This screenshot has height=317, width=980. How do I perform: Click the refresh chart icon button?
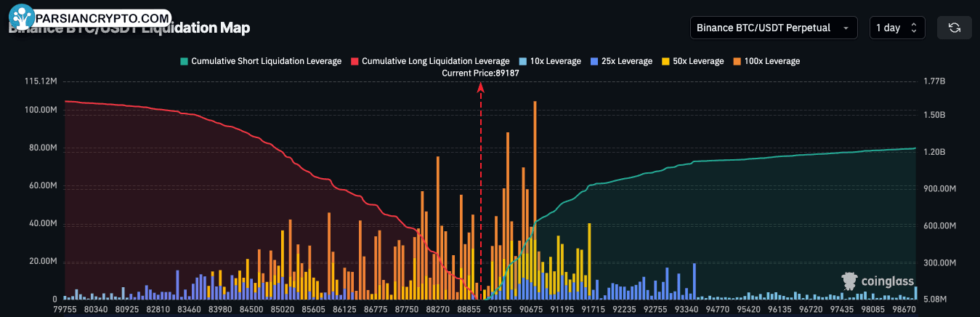click(955, 28)
